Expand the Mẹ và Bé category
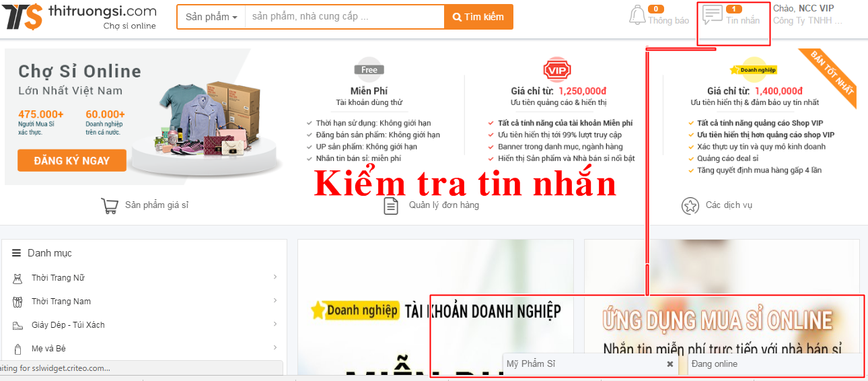868x381 pixels. [x=275, y=347]
